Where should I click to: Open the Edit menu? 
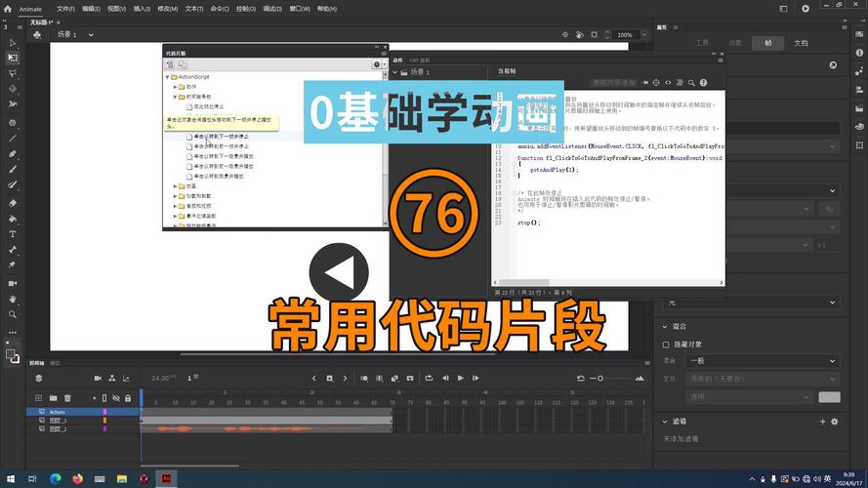92,9
